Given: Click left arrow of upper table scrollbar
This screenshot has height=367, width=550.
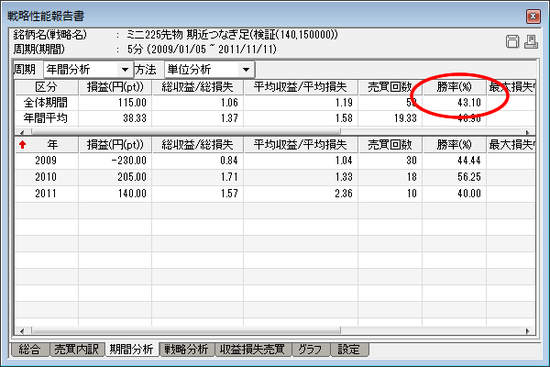Looking at the screenshot, I should 22,132.
